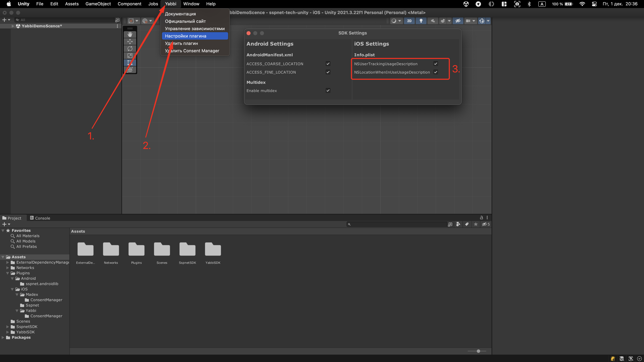Disable Enable multidex checkbox
This screenshot has width=644, height=362.
328,90
